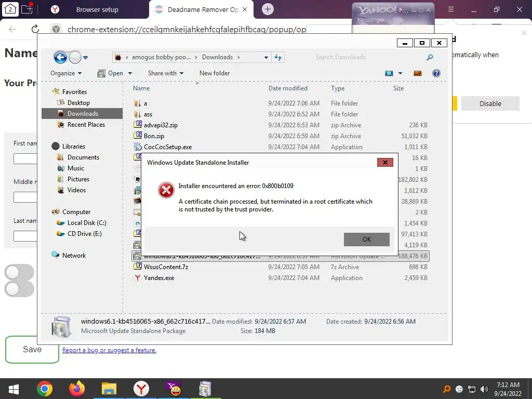Toggle the lower switch on the options page

[x=19, y=289]
